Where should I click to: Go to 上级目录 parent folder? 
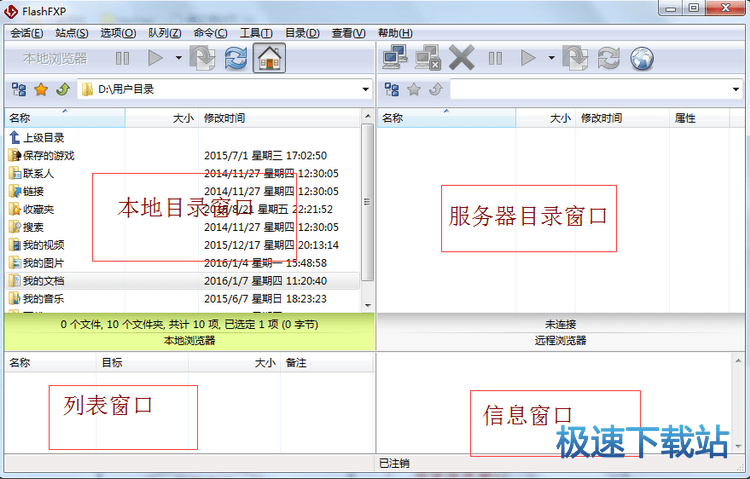point(37,138)
